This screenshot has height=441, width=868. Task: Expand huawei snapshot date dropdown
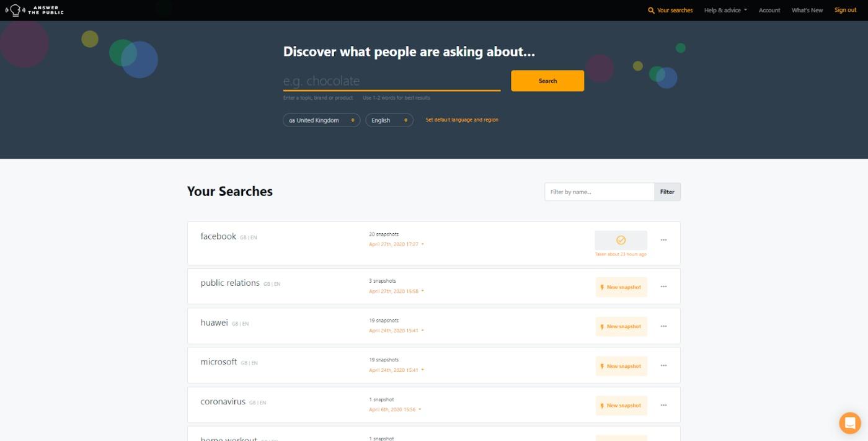(397, 331)
